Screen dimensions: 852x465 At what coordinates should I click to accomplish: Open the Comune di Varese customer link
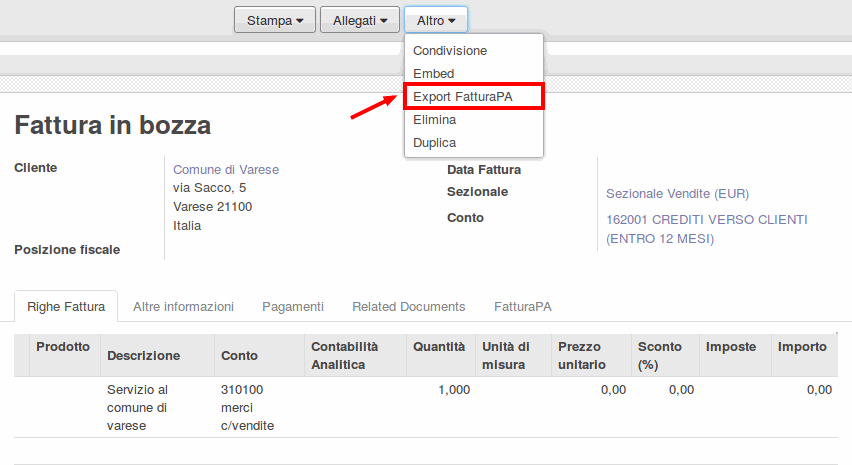point(226,170)
